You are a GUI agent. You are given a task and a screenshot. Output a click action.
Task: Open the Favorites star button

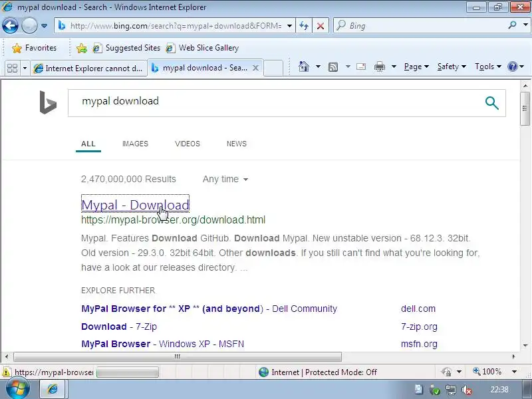click(x=34, y=48)
